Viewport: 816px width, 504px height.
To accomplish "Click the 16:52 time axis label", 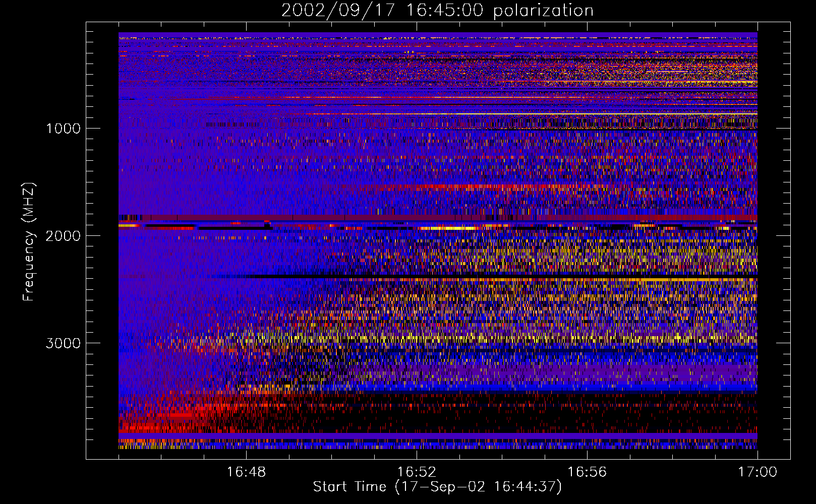I will click(x=417, y=472).
